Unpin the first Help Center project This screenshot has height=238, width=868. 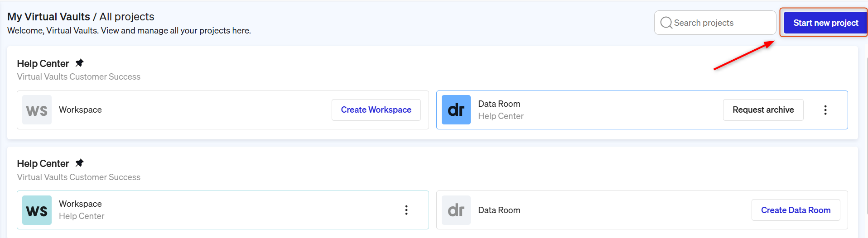(x=79, y=63)
